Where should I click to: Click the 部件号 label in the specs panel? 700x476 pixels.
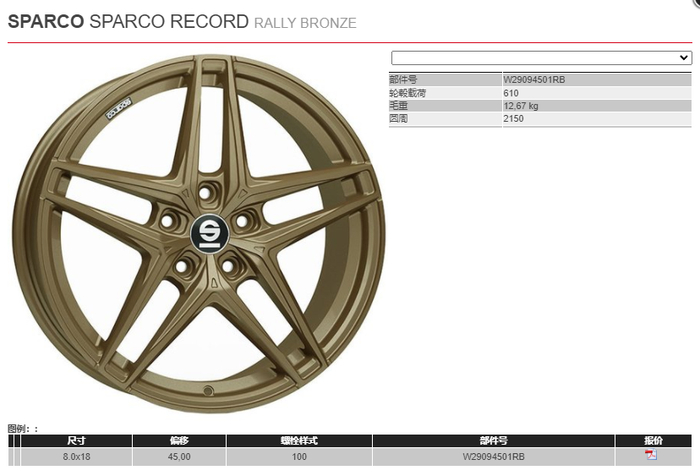pos(403,80)
